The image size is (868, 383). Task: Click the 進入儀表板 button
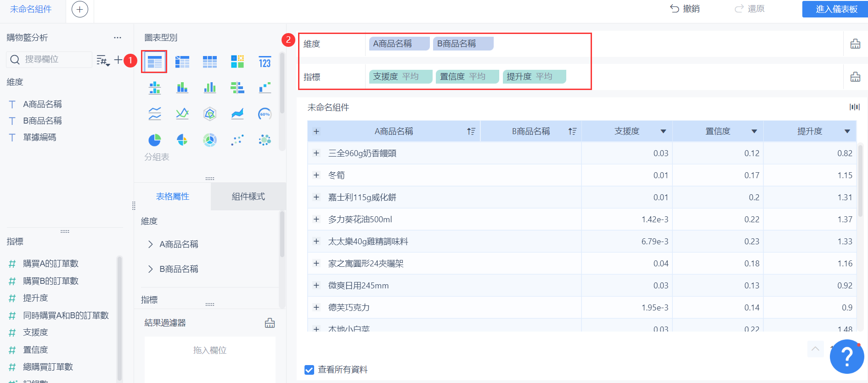[836, 9]
